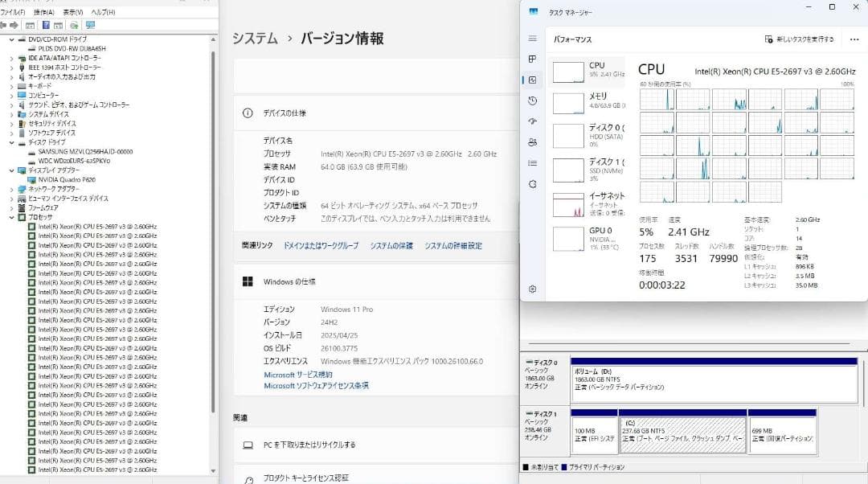Open Task Manager settings gear

(x=532, y=288)
